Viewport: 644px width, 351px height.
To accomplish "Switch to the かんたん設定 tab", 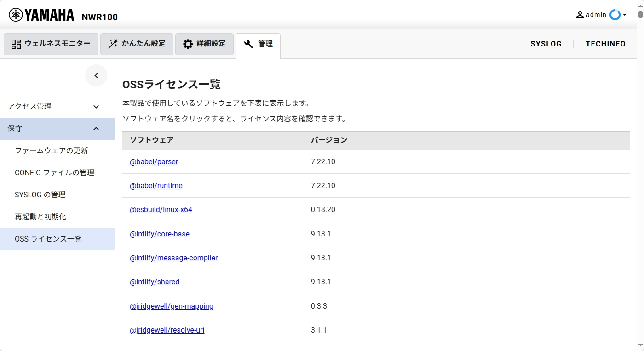I will 137,44.
